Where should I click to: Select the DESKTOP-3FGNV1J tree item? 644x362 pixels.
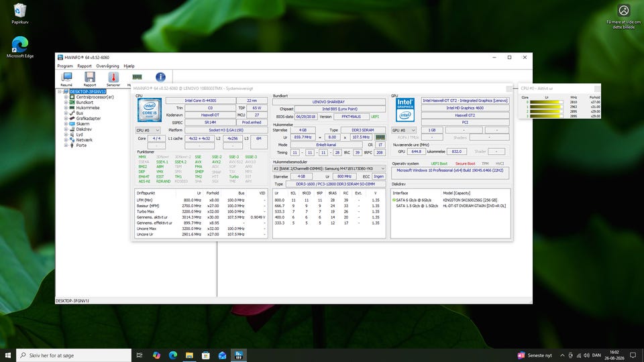(87, 92)
